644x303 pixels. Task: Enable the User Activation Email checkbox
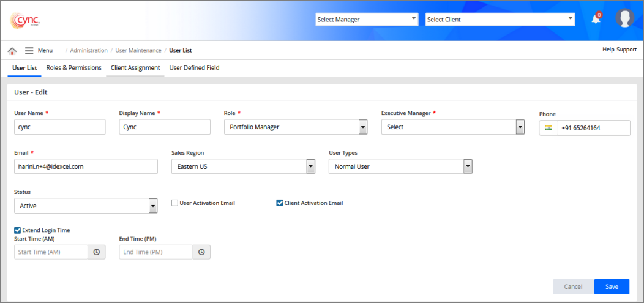coord(175,203)
